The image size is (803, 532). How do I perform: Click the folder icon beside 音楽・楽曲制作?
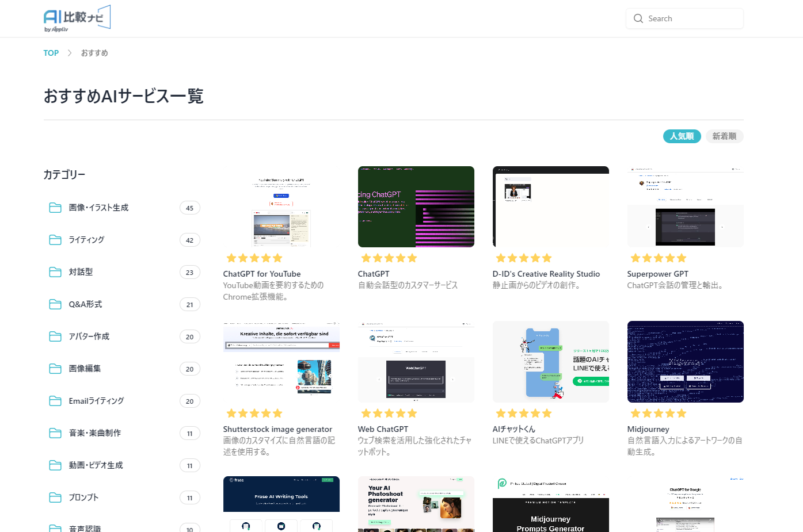(55, 433)
